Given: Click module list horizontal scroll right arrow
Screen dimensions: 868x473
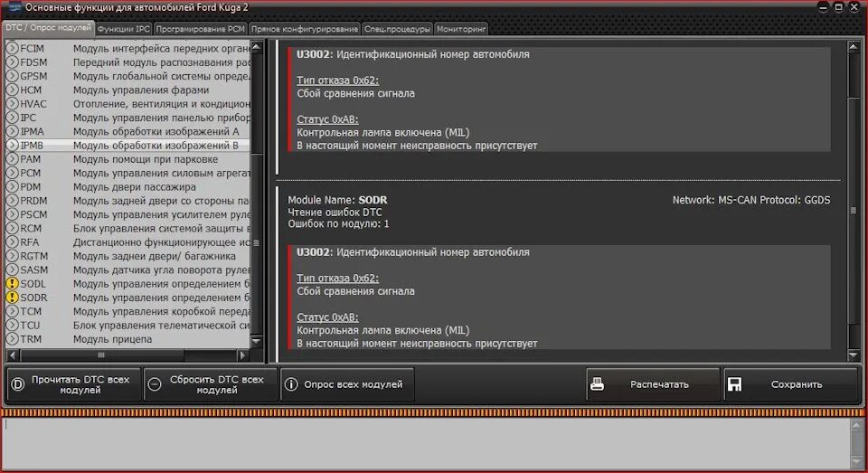Looking at the screenshot, I should click(x=242, y=355).
